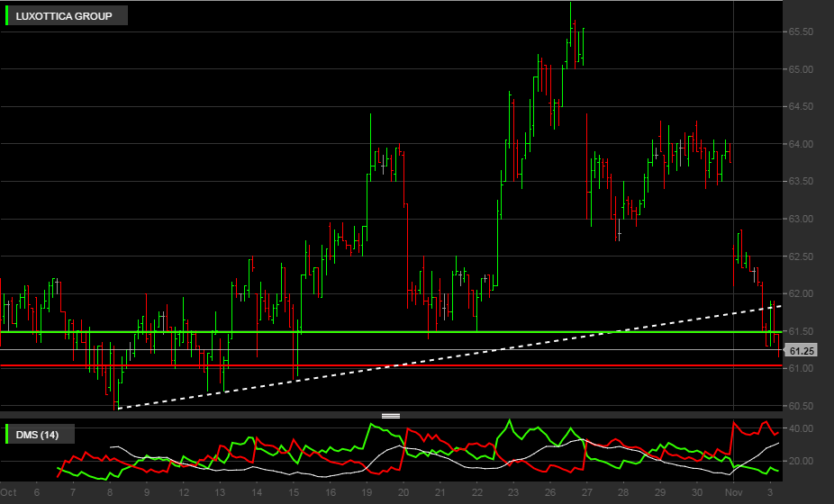This screenshot has height=504, width=834.
Task: Click the panel divider handle between chart and indicator
Action: coord(391,416)
